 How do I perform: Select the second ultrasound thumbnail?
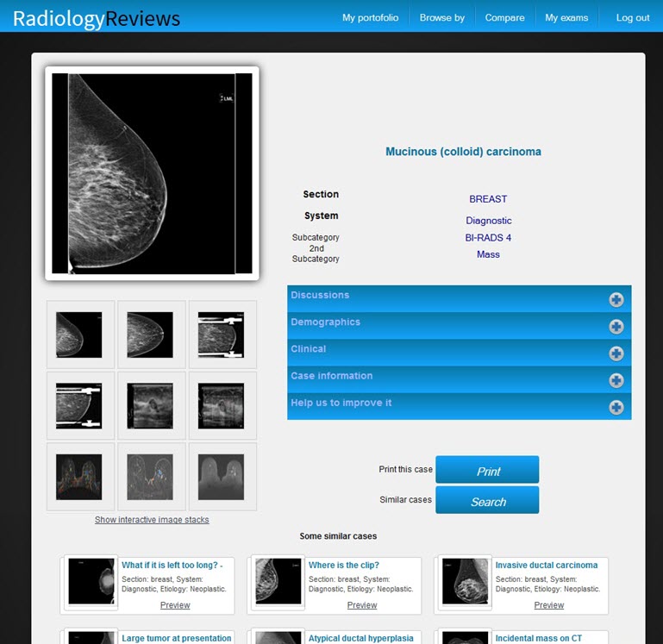(x=221, y=405)
